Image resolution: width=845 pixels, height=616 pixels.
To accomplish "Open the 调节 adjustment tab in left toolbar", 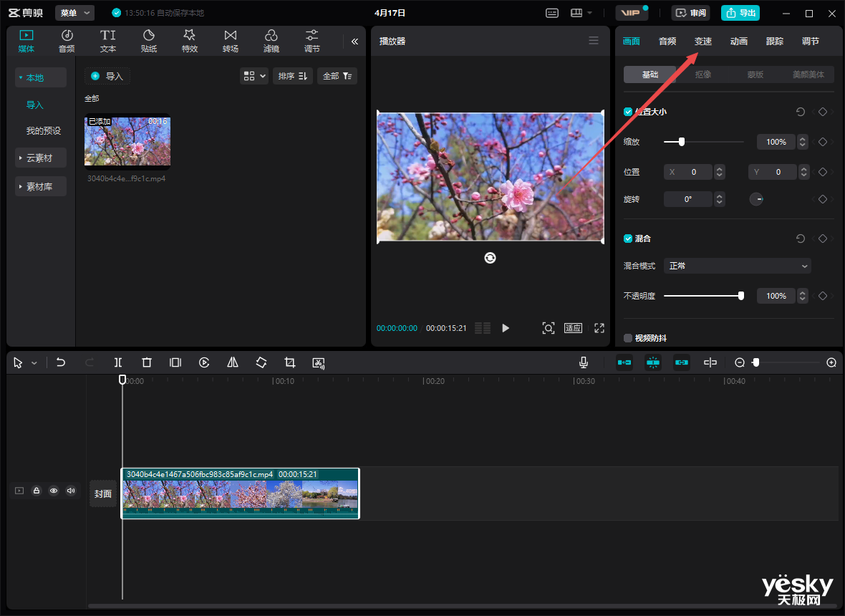I will [x=312, y=41].
